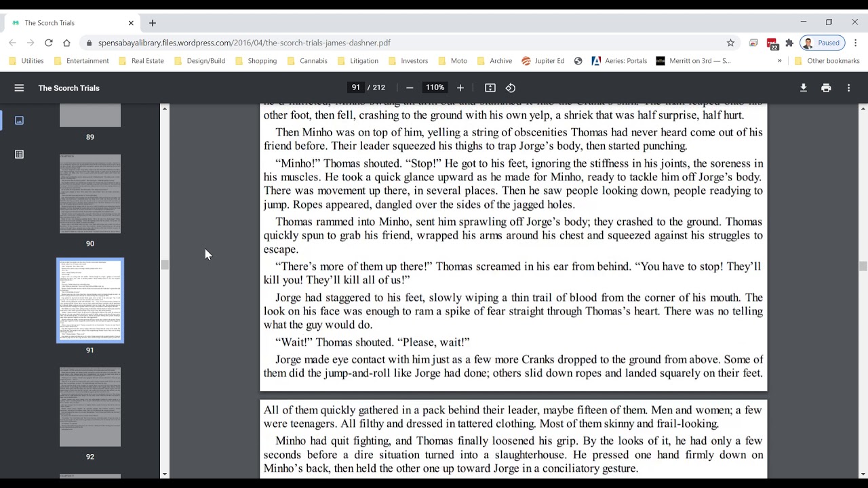The height and width of the screenshot is (488, 868).
Task: Select the page 91 thumbnail
Action: (90, 300)
